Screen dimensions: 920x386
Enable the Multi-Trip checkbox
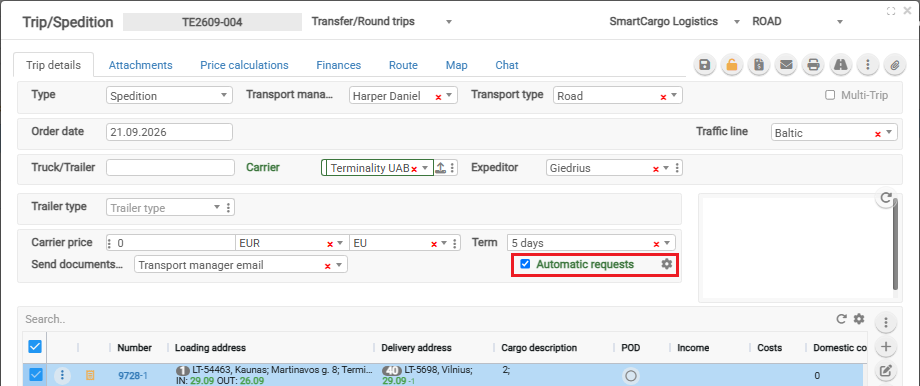(x=830, y=95)
